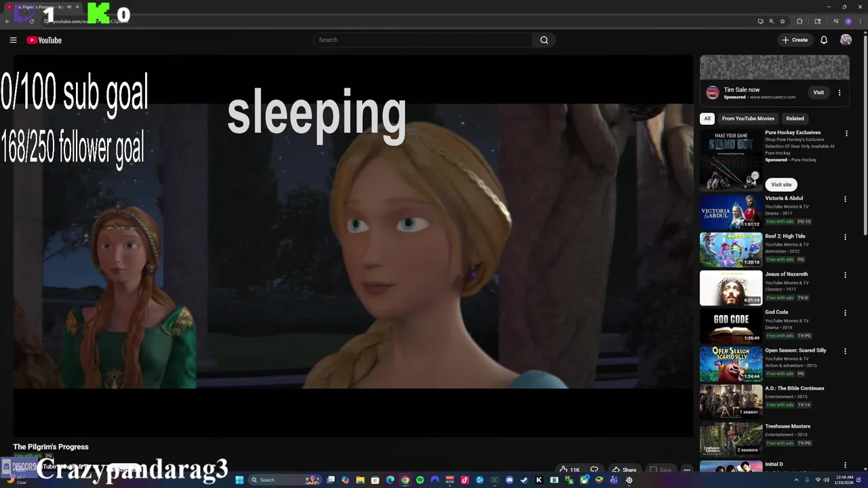Open options for Initial D
This screenshot has width=868, height=488.
(x=845, y=465)
